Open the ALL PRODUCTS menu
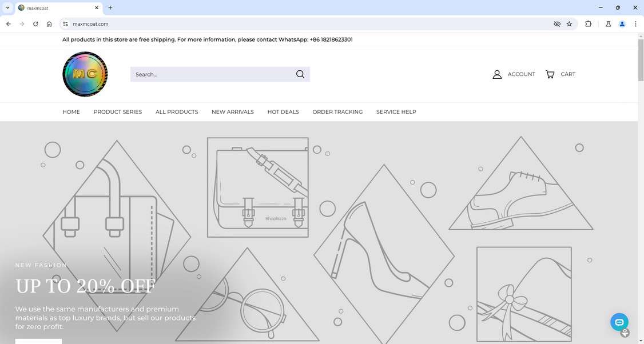The height and width of the screenshot is (344, 644). click(x=177, y=111)
